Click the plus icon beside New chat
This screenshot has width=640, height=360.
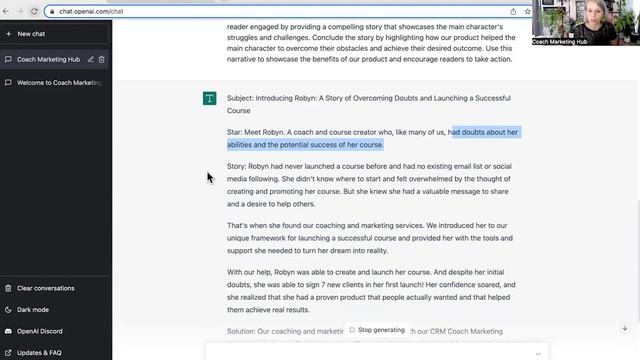(9, 34)
